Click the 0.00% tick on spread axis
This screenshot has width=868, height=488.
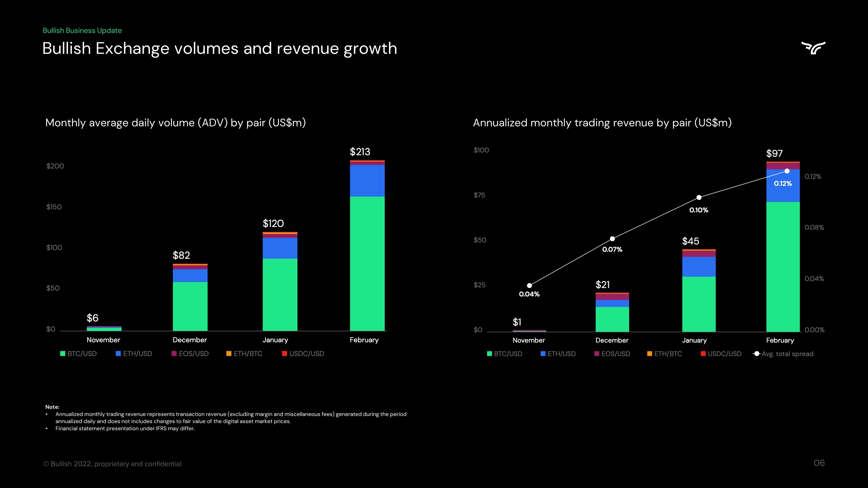pos(814,330)
